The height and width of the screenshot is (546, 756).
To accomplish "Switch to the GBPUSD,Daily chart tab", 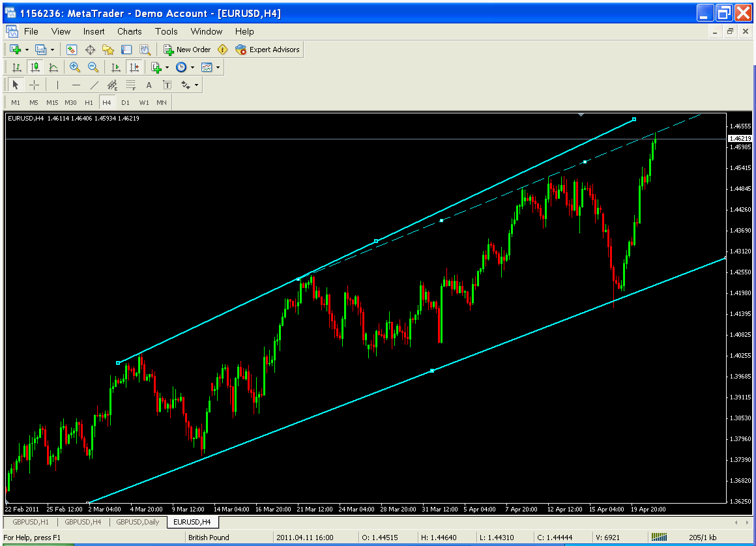I will click(x=137, y=522).
